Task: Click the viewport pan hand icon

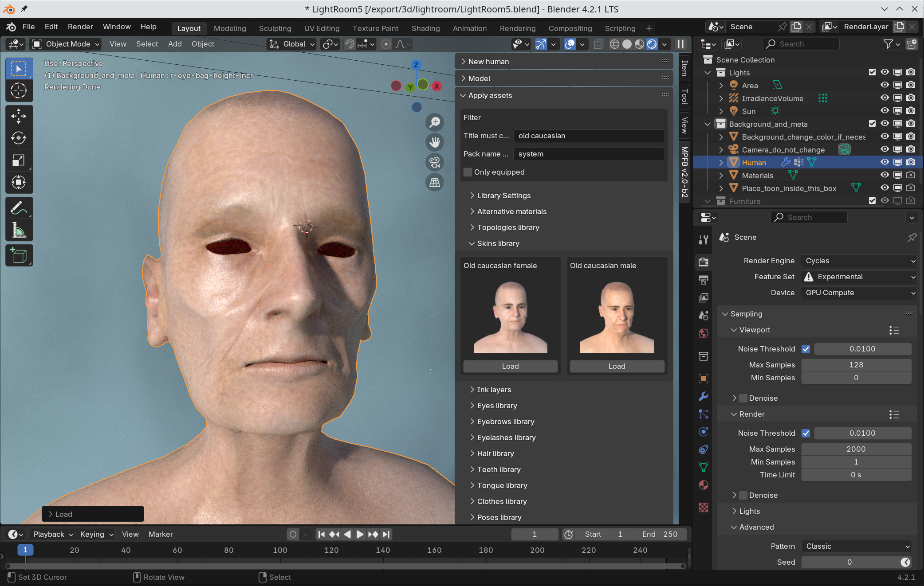Action: tap(435, 142)
